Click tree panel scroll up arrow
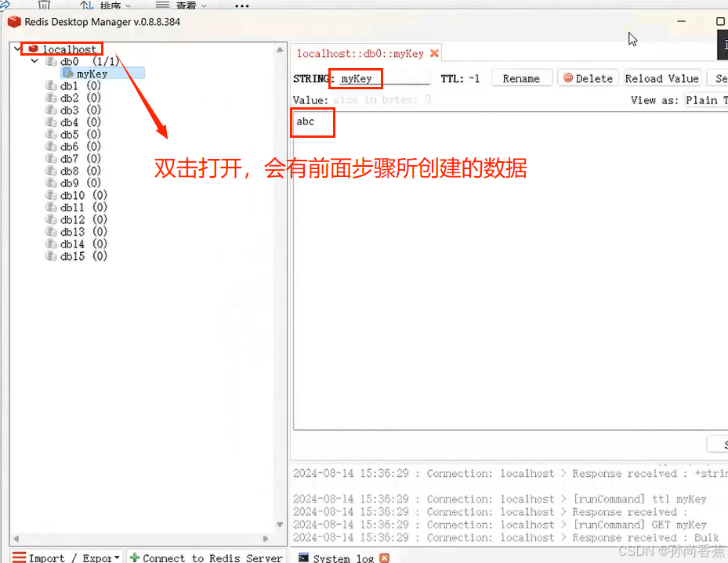 [x=280, y=49]
